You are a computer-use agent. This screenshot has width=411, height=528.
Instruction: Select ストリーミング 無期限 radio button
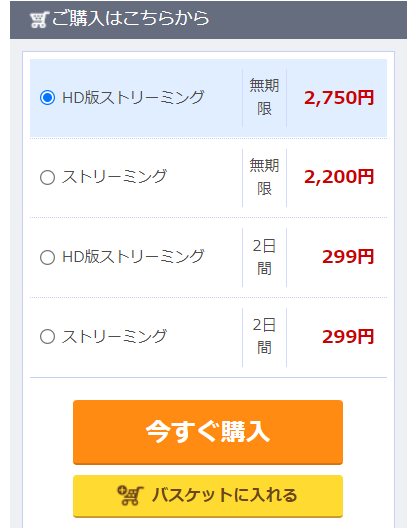tap(47, 177)
